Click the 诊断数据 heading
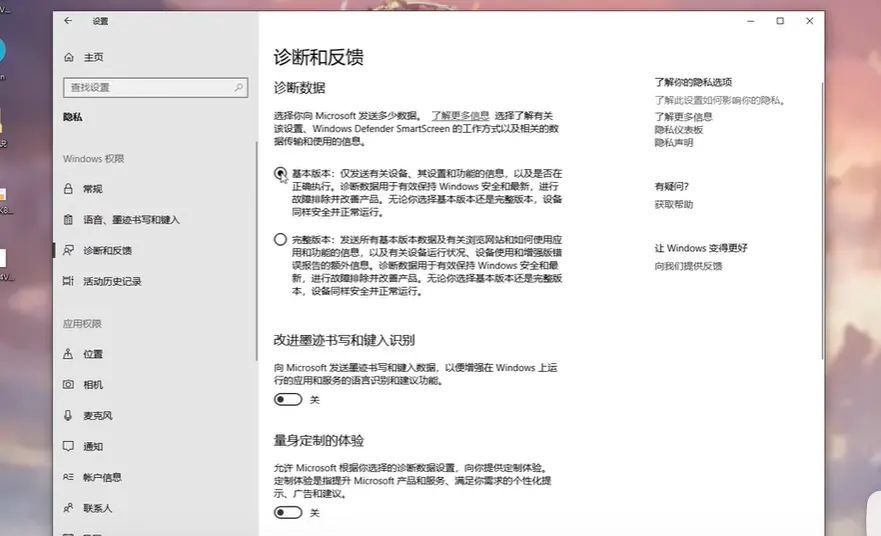This screenshot has height=536, width=881. [x=299, y=88]
